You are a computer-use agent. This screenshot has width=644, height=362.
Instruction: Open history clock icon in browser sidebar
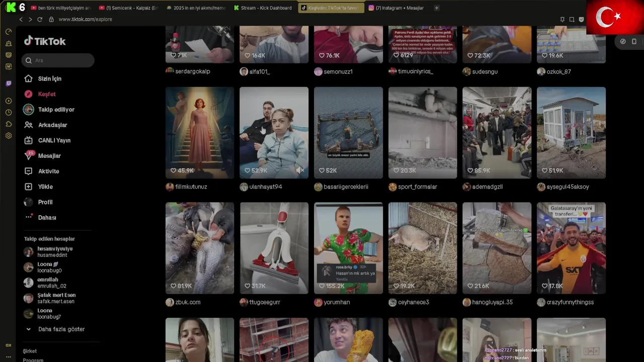(x=9, y=113)
